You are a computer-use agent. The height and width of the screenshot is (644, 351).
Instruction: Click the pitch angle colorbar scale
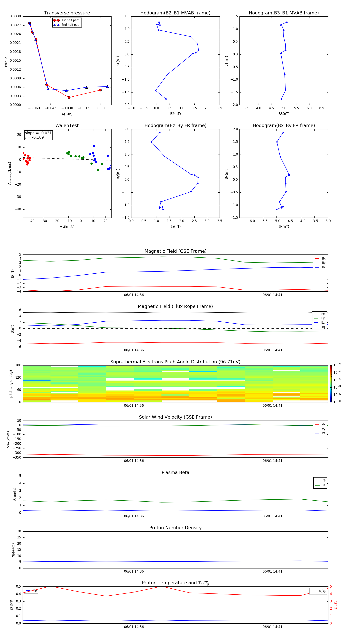click(331, 384)
